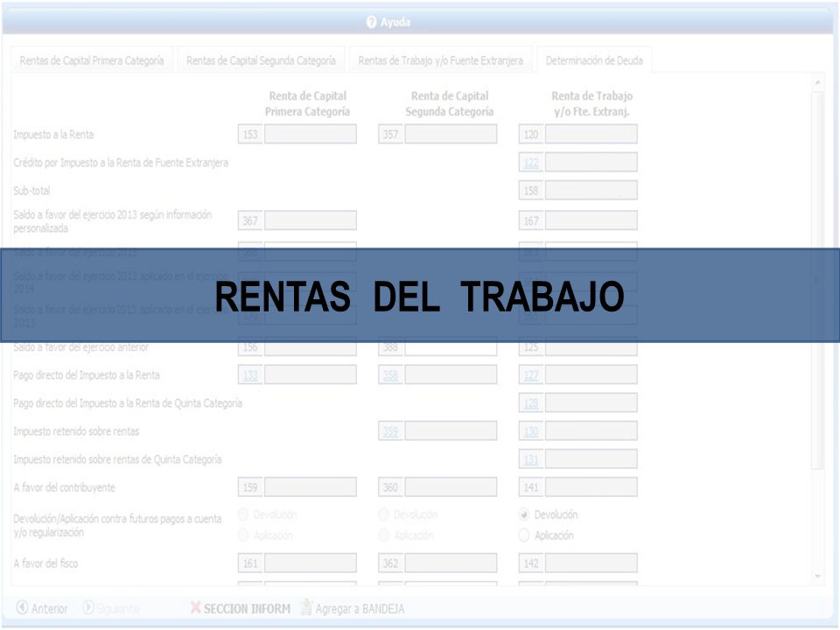Viewport: 840px width, 630px height.
Task: Click the Anterior back arrow icon
Action: [22, 607]
